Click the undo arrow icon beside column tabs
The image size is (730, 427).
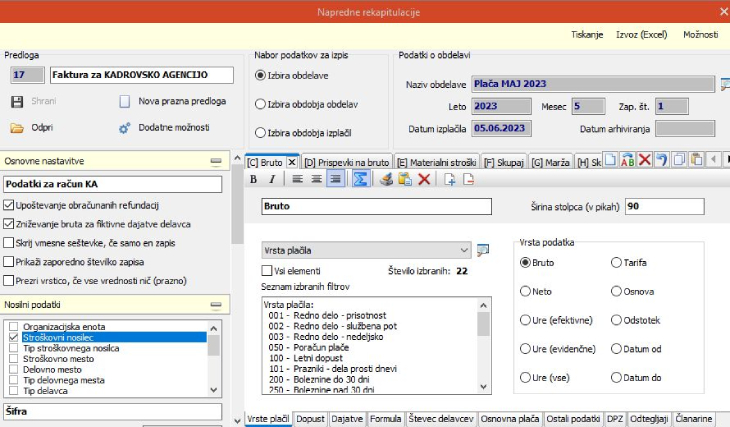coord(661,160)
